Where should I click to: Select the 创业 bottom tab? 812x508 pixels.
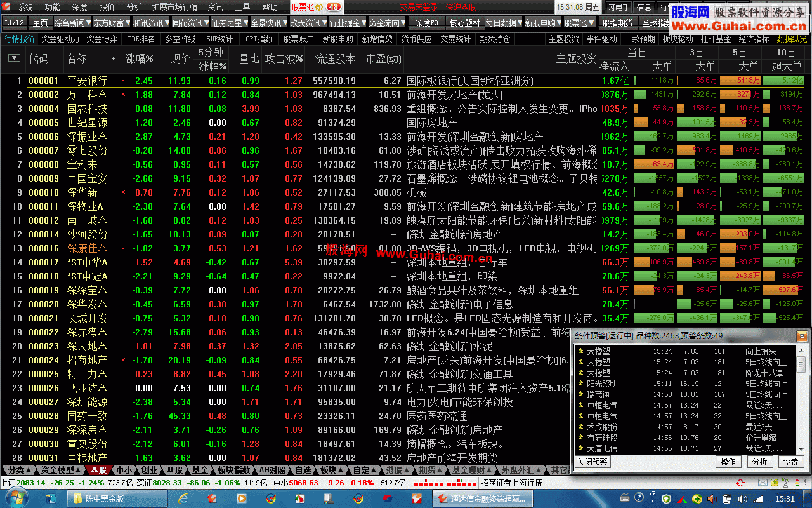pyautogui.click(x=150, y=470)
